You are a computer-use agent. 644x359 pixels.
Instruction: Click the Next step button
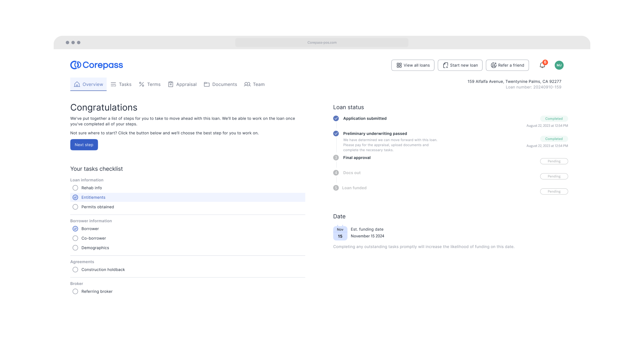(84, 145)
